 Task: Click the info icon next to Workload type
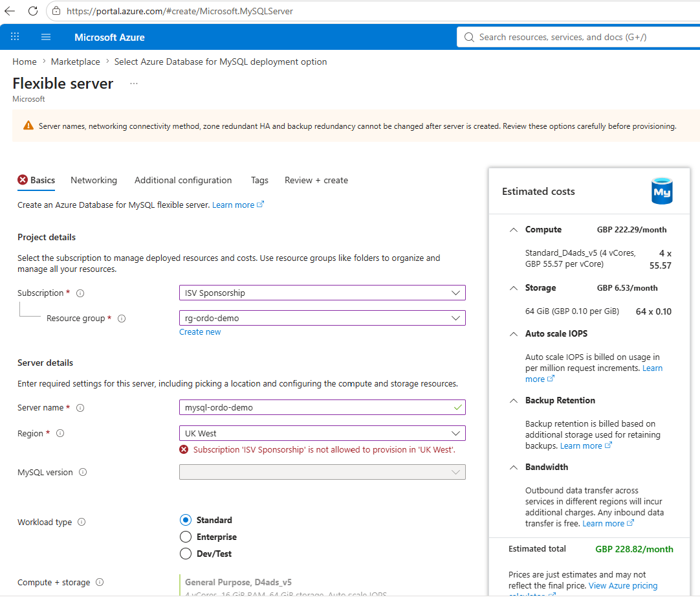pyautogui.click(x=82, y=522)
